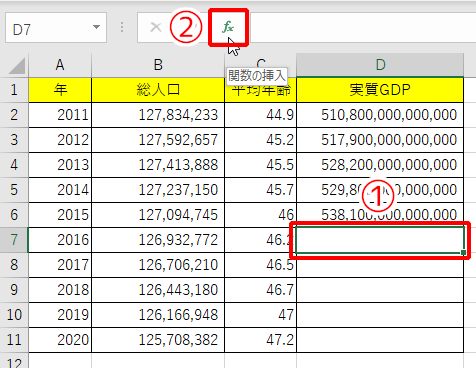The width and height of the screenshot is (476, 368).
Task: Click header cell 実質GDP
Action: [x=380, y=90]
